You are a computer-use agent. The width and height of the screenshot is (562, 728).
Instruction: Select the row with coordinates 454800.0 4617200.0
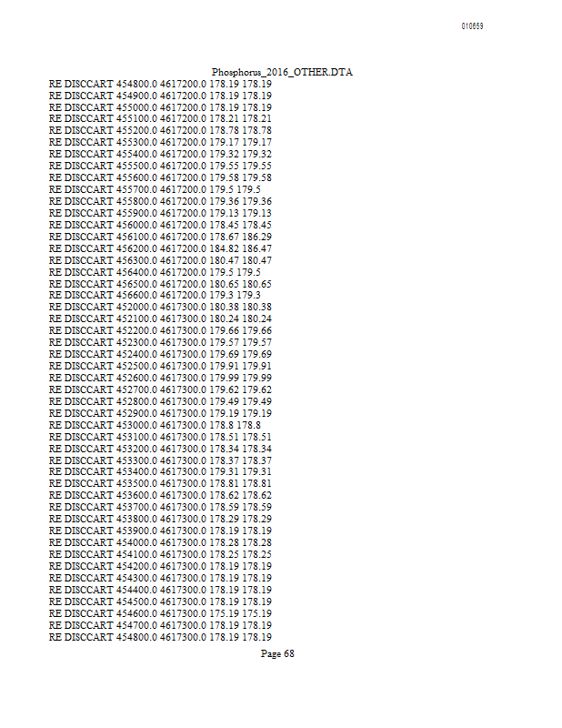click(160, 84)
